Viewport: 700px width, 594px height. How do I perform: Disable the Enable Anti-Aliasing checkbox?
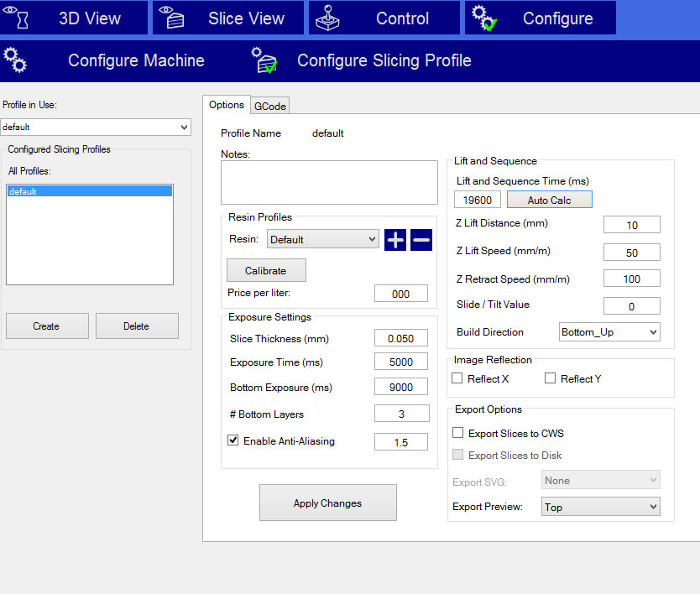point(234,440)
